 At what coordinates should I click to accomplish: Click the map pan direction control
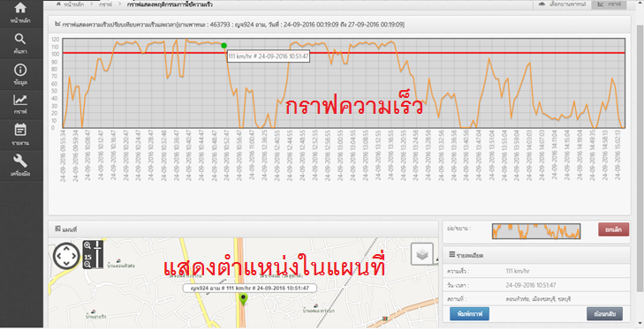click(x=66, y=256)
